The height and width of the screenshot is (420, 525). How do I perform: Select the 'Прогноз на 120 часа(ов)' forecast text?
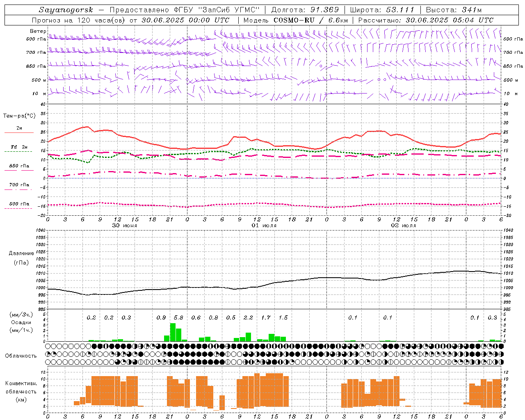pos(79,20)
